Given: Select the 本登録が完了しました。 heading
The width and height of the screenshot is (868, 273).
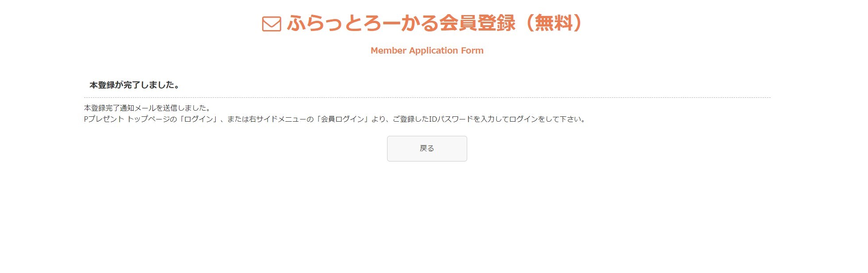Looking at the screenshot, I should pos(135,85).
